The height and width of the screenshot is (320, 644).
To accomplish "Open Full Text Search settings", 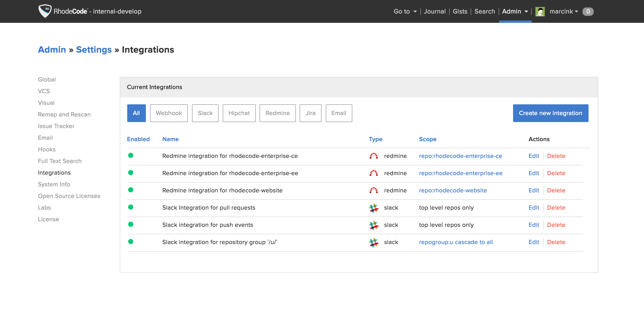I will point(60,161).
